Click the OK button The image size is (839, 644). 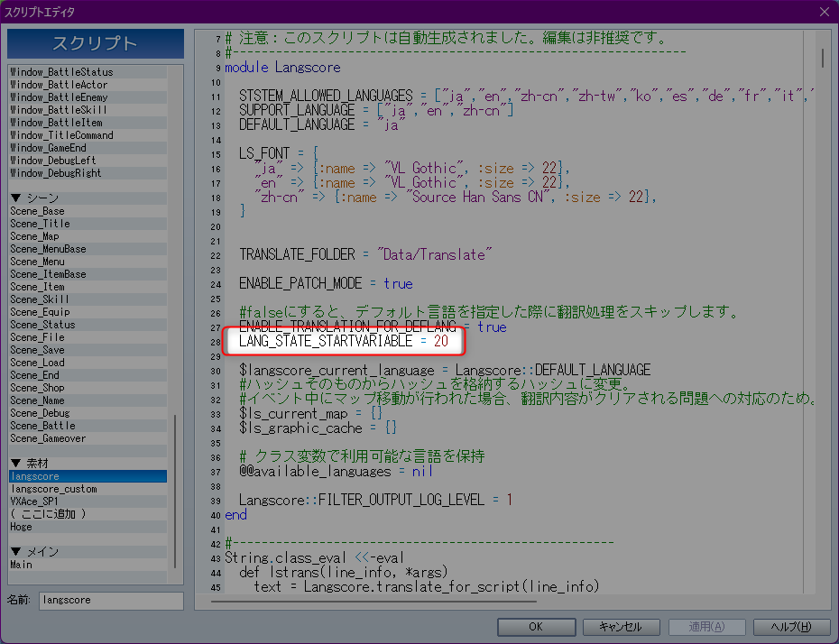click(x=536, y=626)
